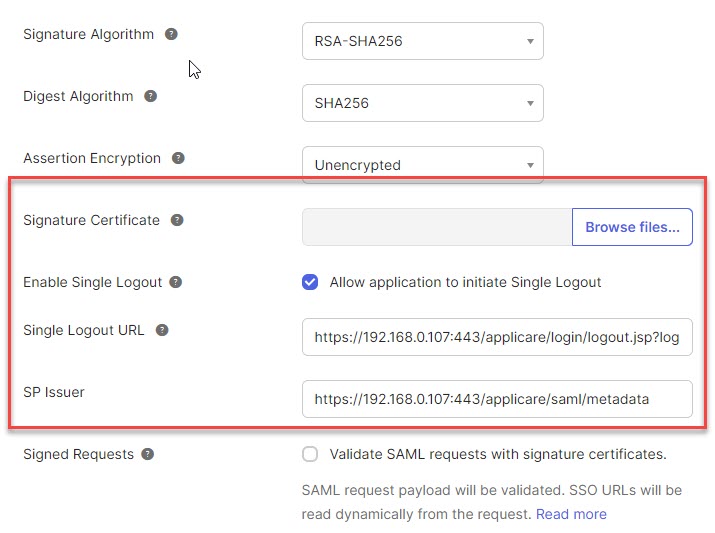Follow the Read more link
This screenshot has height=533, width=715.
coord(571,514)
